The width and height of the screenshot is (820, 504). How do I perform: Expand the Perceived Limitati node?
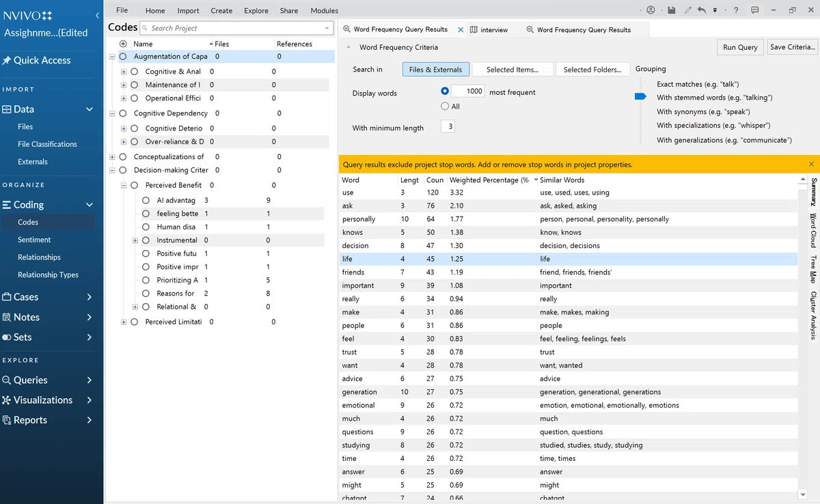[x=124, y=322]
